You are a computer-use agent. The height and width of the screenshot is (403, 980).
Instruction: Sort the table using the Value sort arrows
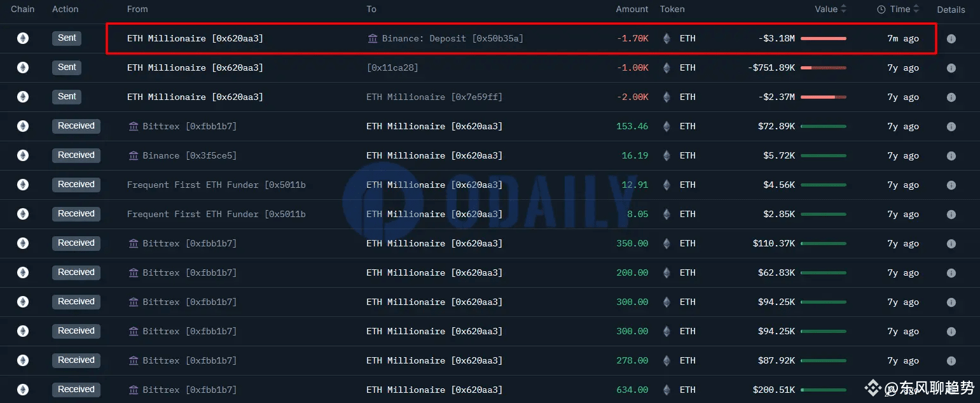[844, 9]
